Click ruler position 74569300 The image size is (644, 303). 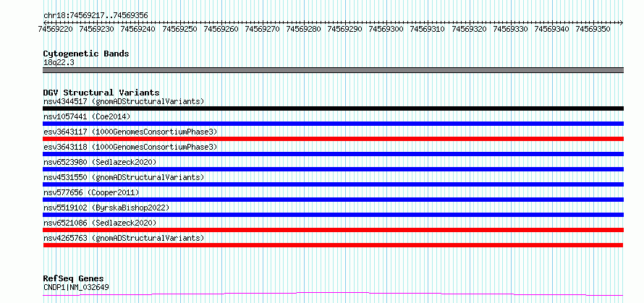(386, 29)
